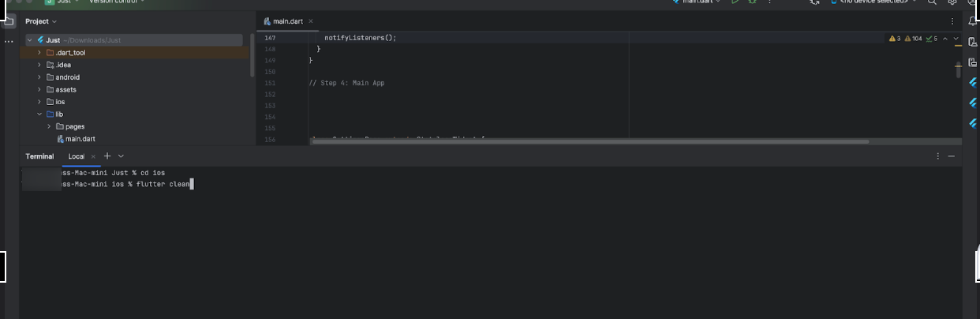The image size is (980, 319).
Task: Open terminal shell options dropdown chevron
Action: [x=121, y=156]
